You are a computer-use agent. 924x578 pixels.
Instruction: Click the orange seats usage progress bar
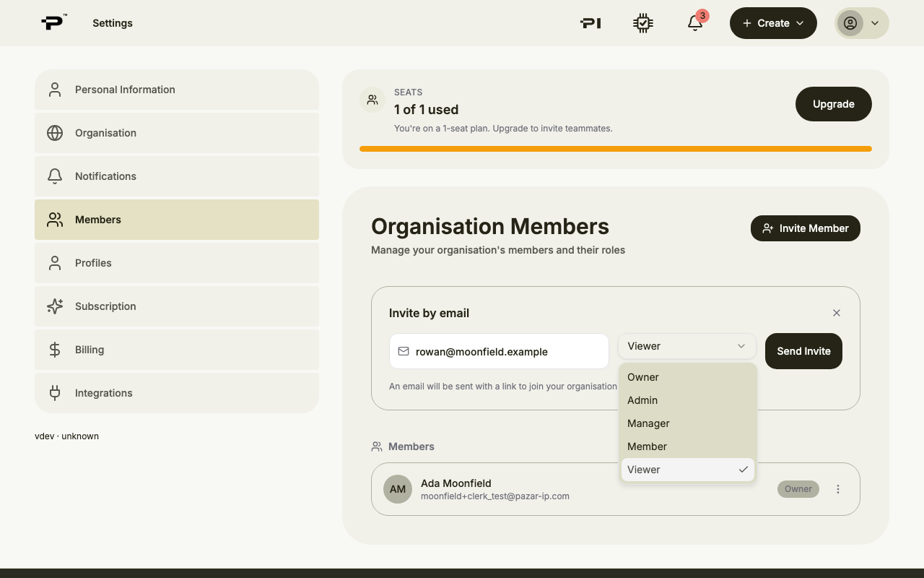[x=616, y=149]
